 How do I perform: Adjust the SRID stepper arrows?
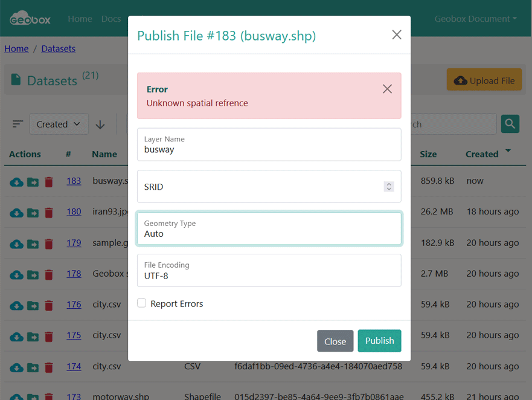(x=389, y=187)
